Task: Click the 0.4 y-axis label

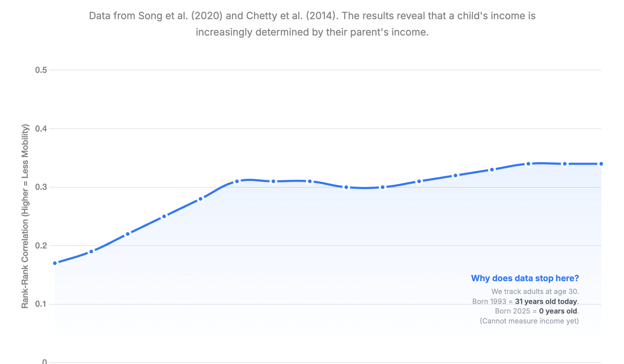Action: (x=41, y=129)
